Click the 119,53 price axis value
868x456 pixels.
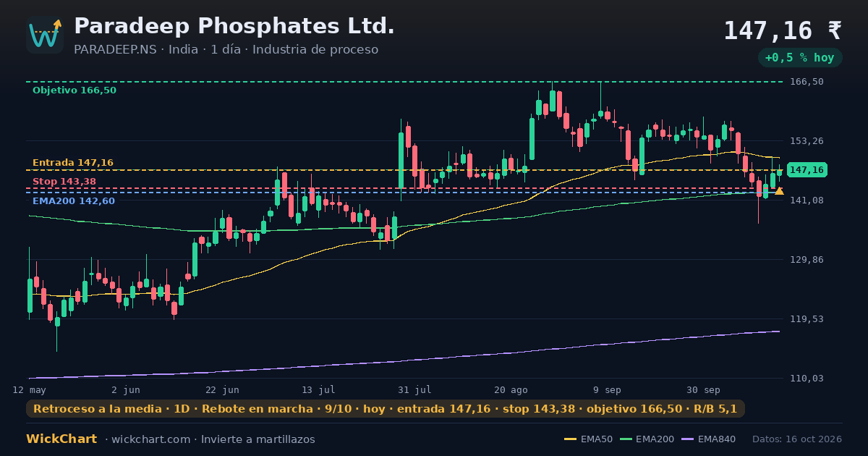coord(807,318)
